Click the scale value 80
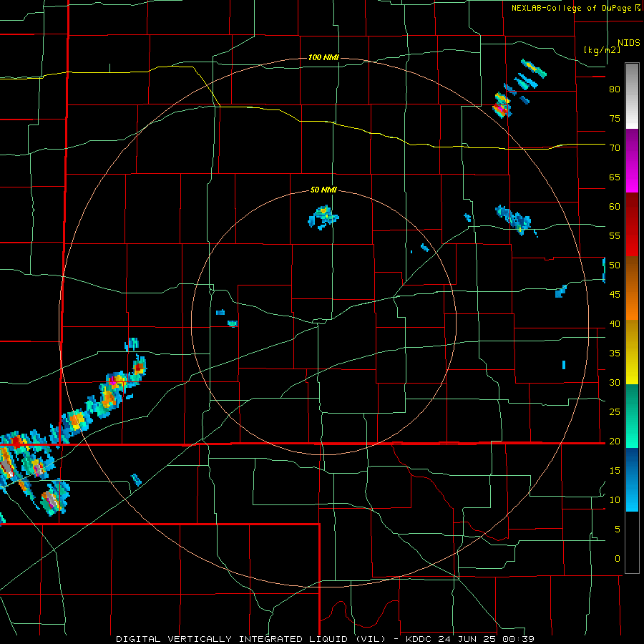 point(615,89)
